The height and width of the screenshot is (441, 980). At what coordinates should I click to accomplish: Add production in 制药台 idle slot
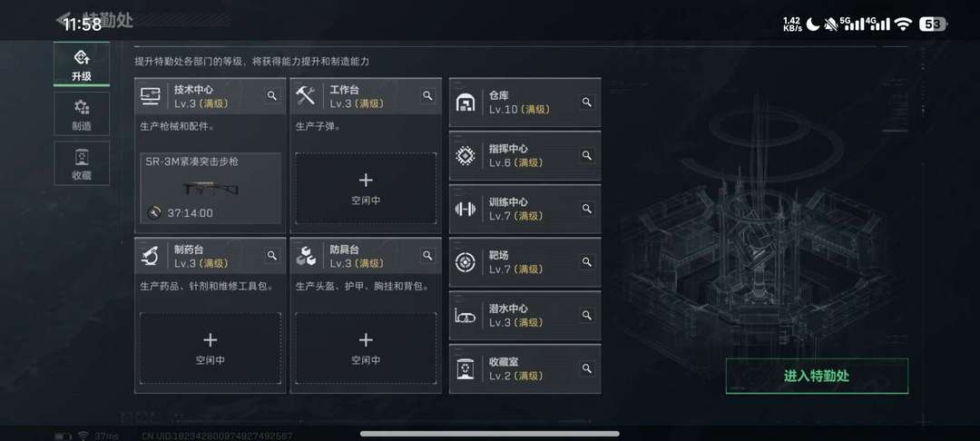point(210,348)
